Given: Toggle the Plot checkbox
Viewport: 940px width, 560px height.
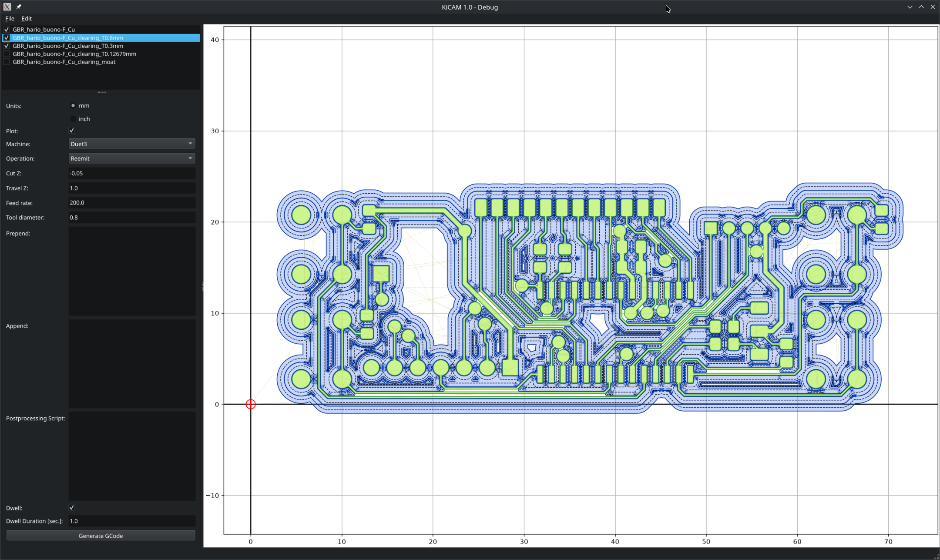Looking at the screenshot, I should [72, 131].
